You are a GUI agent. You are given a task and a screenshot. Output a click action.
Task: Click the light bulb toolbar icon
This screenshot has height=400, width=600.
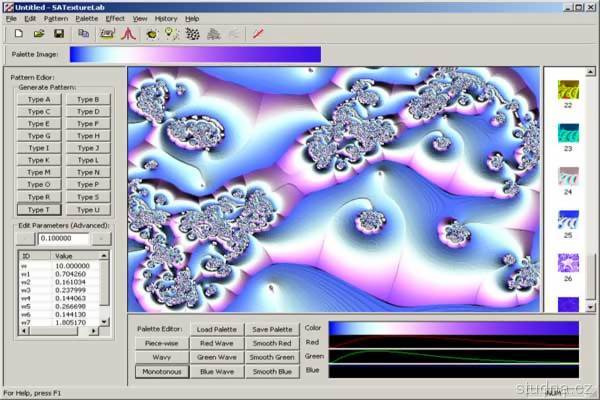(x=171, y=33)
